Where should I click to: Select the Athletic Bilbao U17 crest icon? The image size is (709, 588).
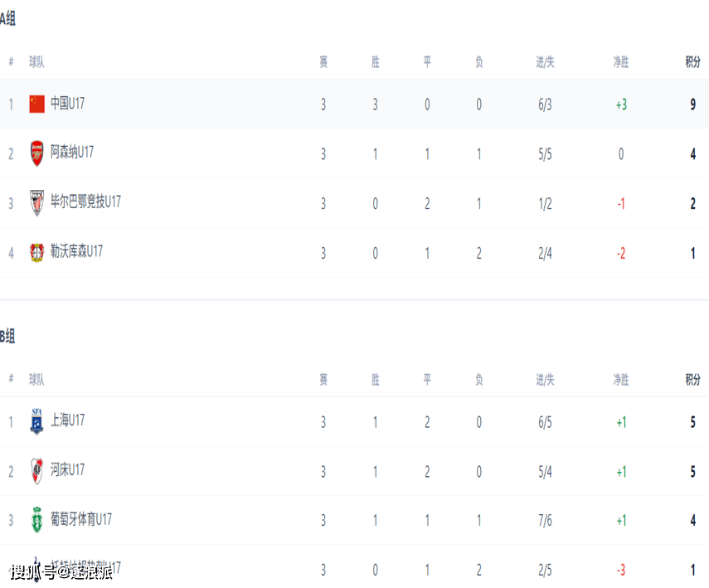36,202
